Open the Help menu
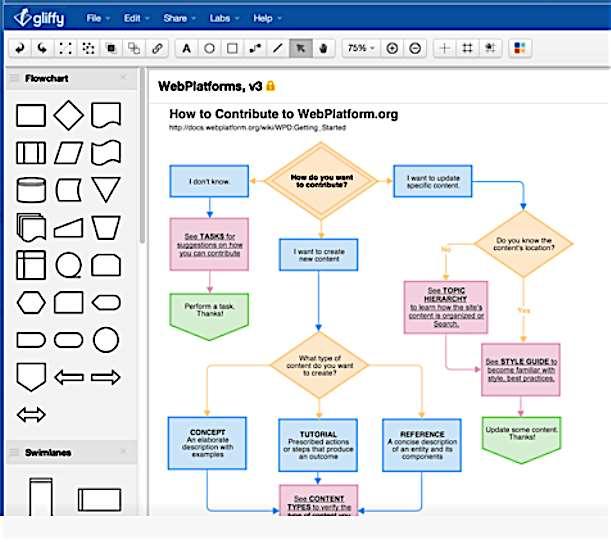This screenshot has width=611, height=542. [x=267, y=18]
